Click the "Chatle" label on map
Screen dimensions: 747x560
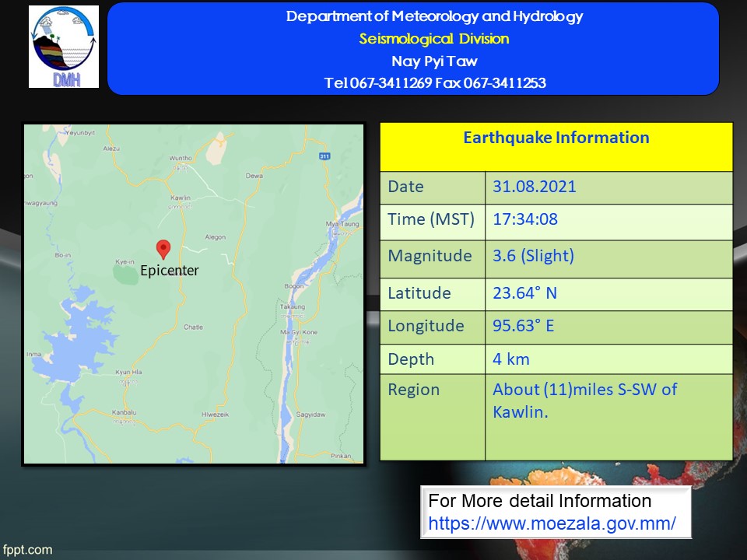click(x=193, y=327)
